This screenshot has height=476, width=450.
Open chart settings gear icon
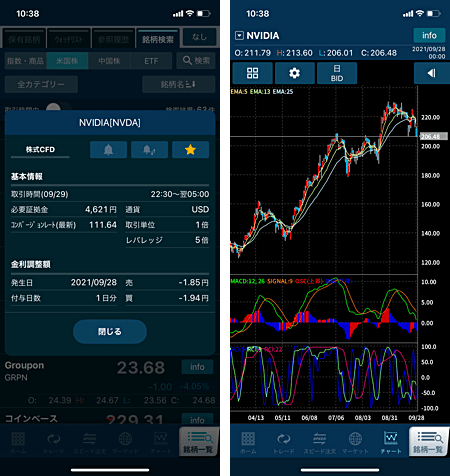pyautogui.click(x=294, y=73)
